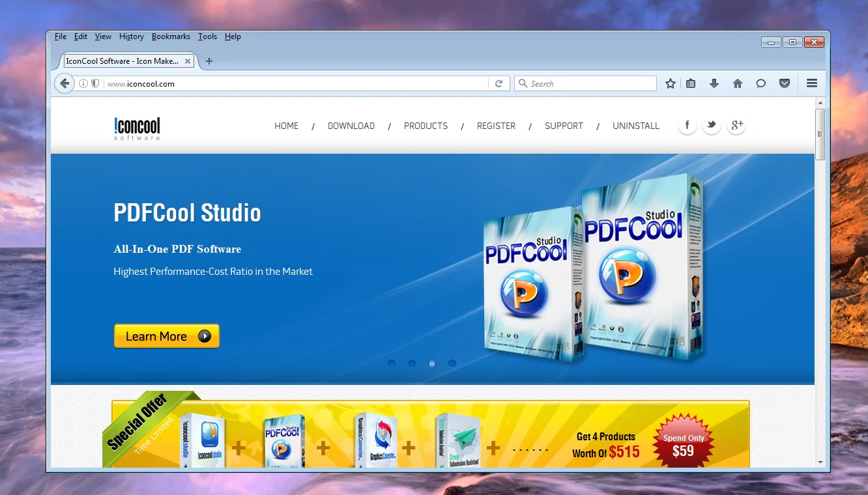
Task: Select the second slide indicator dot
Action: pyautogui.click(x=412, y=363)
